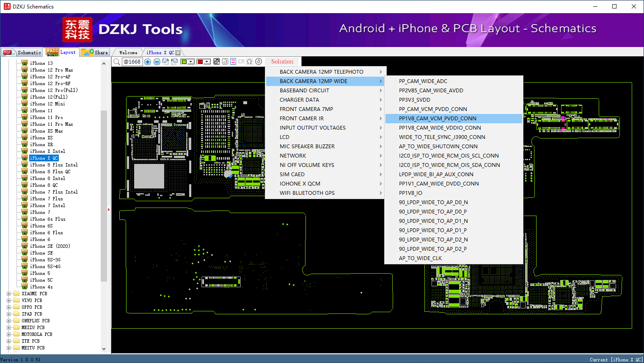Click the PADS icon beside iPhone 6s Plus
Screen dimensions: 644x363
[x=25, y=219]
